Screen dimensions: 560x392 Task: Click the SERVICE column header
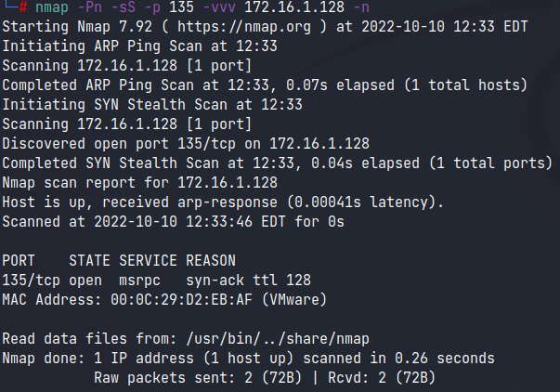[148, 260]
